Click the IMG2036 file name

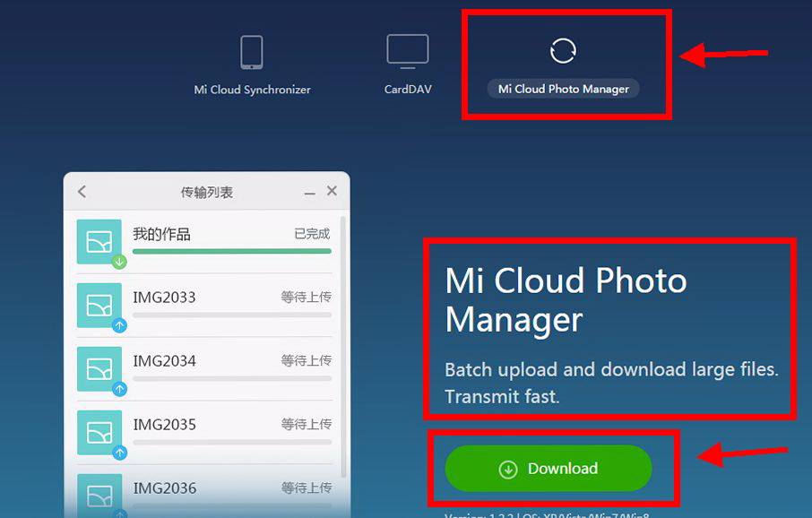pyautogui.click(x=164, y=488)
